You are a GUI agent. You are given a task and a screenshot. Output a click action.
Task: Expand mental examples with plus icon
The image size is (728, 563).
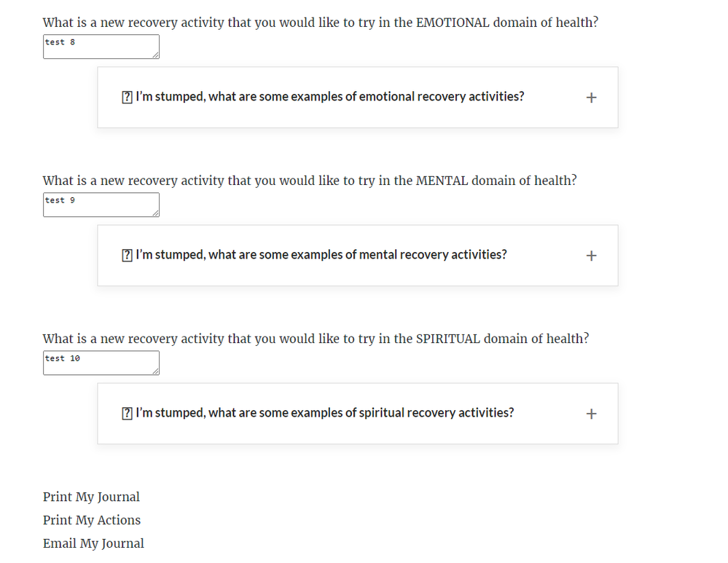pos(591,256)
